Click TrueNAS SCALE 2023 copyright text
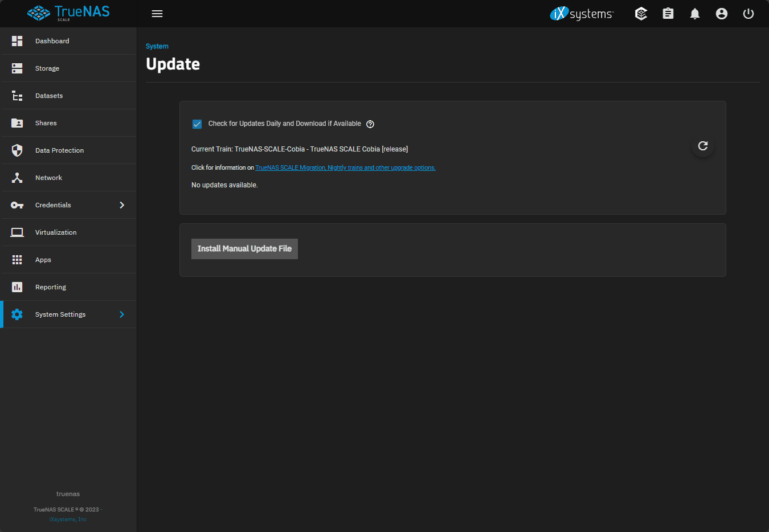769x532 pixels. point(66,510)
